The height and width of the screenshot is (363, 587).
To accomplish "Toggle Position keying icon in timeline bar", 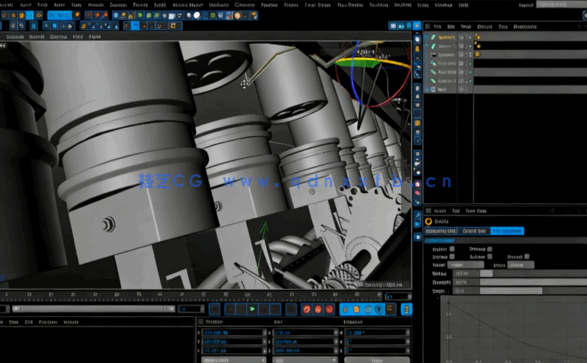I will (345, 309).
